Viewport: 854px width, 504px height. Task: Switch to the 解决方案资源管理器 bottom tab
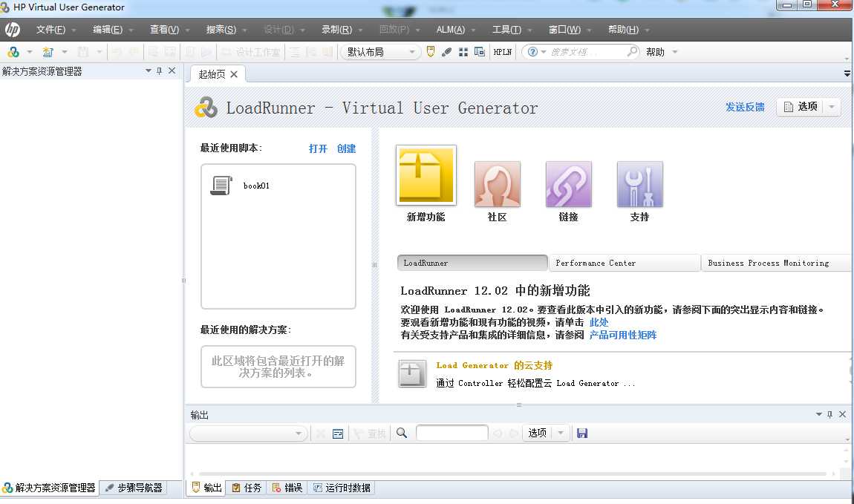point(49,488)
